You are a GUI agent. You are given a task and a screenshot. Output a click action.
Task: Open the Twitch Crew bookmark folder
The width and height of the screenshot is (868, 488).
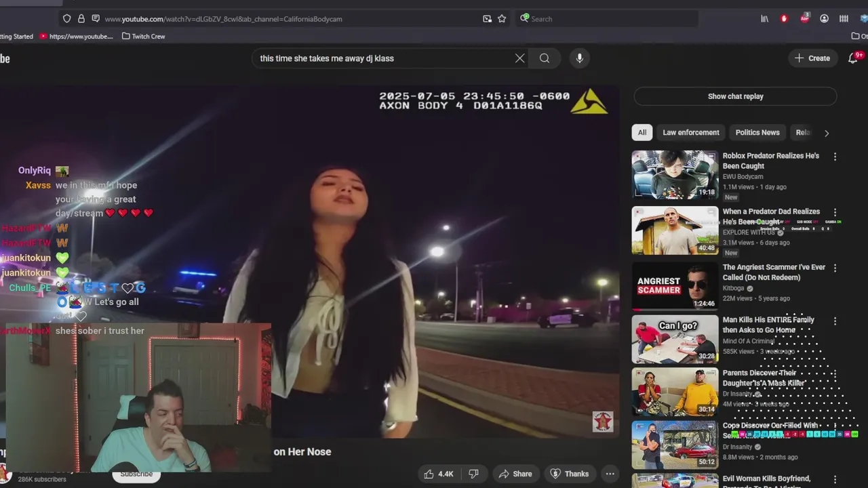[x=143, y=37]
